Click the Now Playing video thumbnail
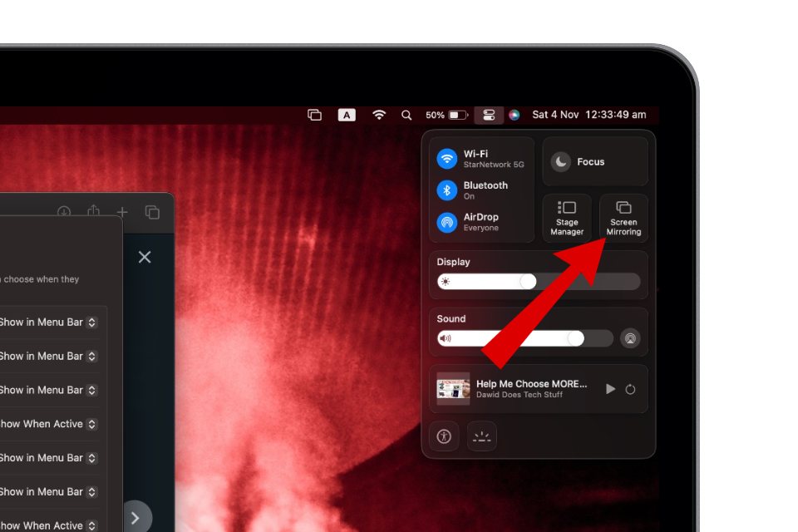Viewport: 798px width, 532px height. point(454,389)
